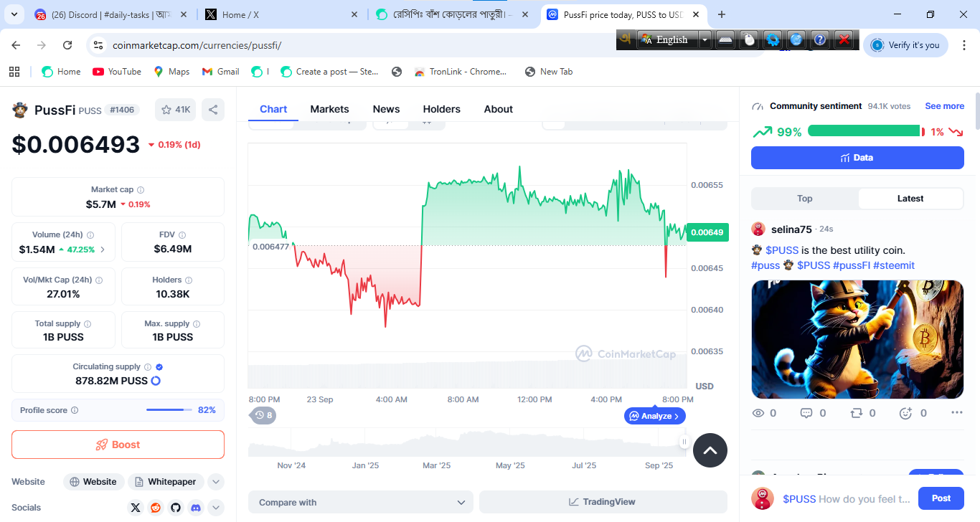Viewport: 980px width, 522px height.
Task: Expand more Socials links chevron
Action: pyautogui.click(x=216, y=508)
